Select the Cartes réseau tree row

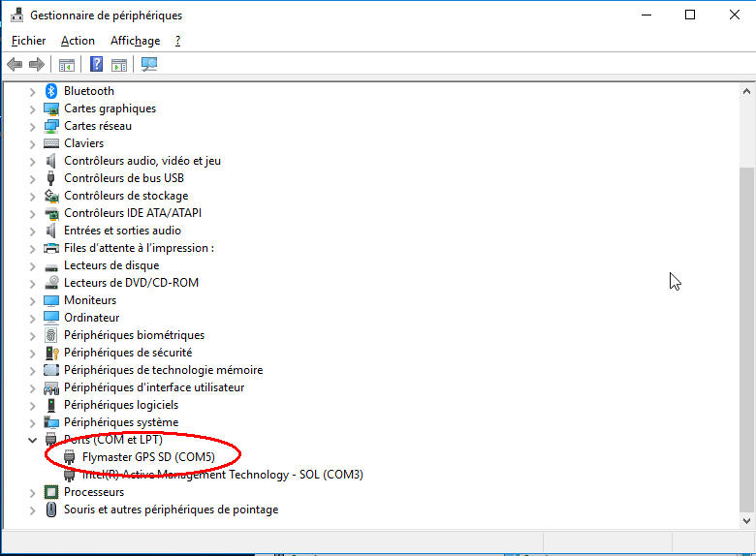[98, 126]
